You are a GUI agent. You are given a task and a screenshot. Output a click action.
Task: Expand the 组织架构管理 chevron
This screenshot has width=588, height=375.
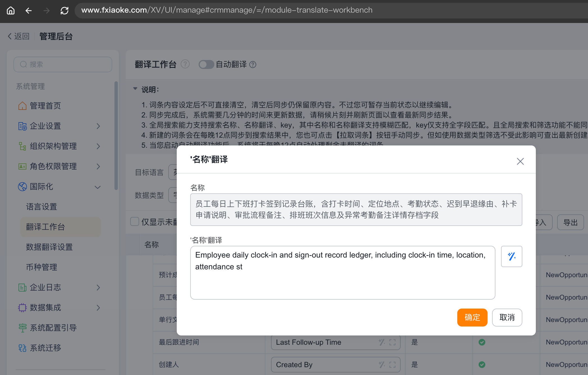click(x=98, y=146)
